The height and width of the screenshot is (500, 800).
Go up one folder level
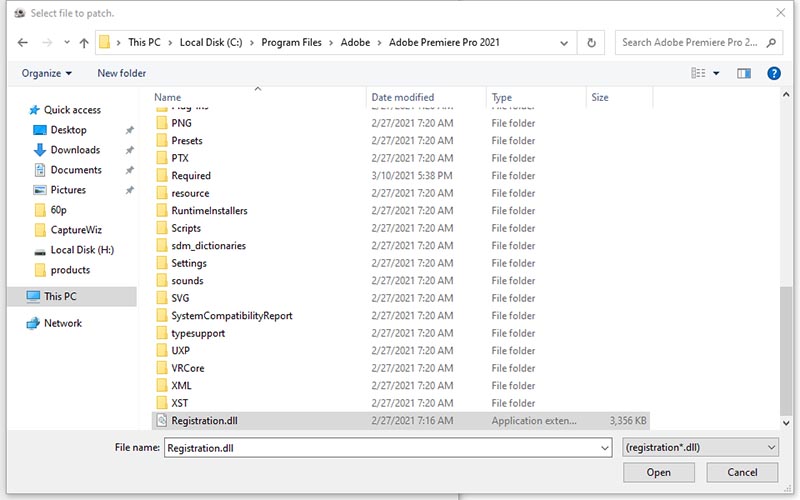(x=84, y=43)
